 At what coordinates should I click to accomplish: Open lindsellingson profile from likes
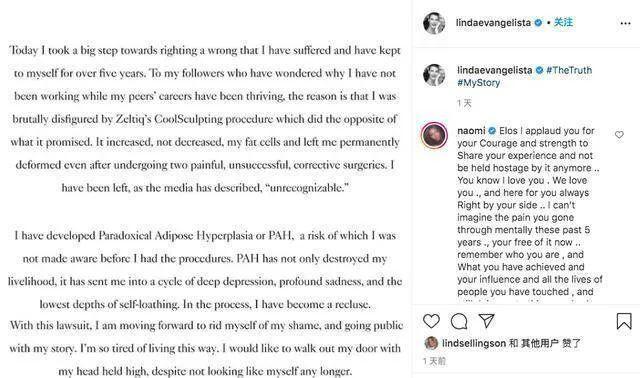[474, 343]
